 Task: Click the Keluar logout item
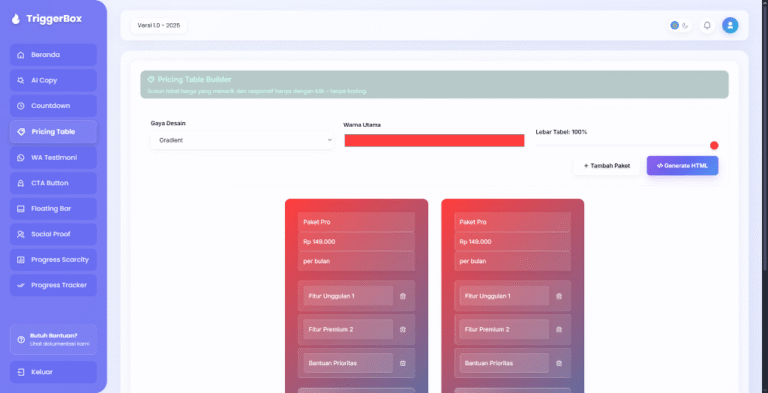[x=53, y=372]
